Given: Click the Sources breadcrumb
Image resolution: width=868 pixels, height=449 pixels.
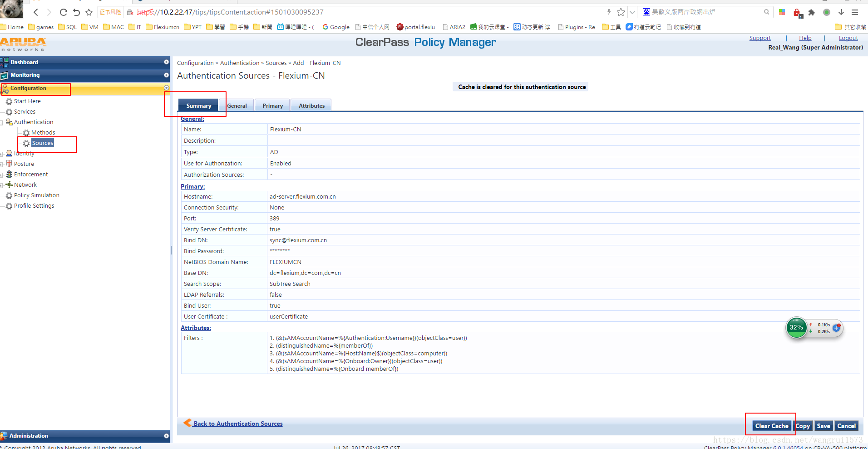Looking at the screenshot, I should click(x=276, y=63).
